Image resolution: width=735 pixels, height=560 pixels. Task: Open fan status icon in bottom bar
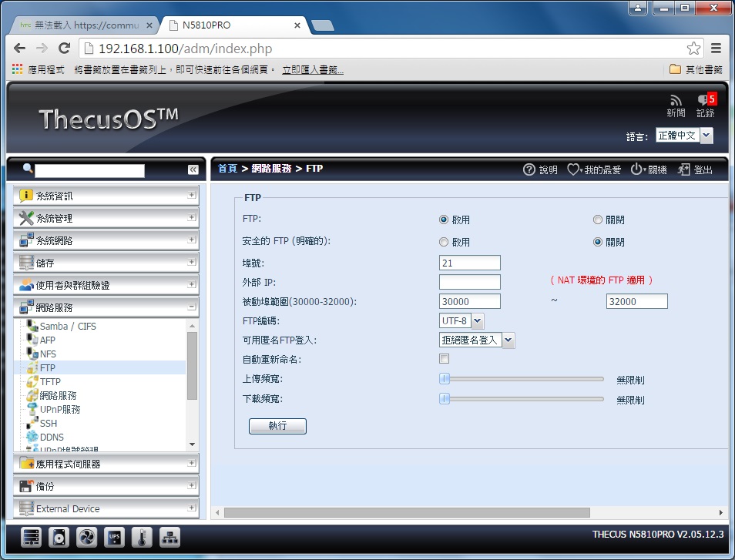(87, 538)
